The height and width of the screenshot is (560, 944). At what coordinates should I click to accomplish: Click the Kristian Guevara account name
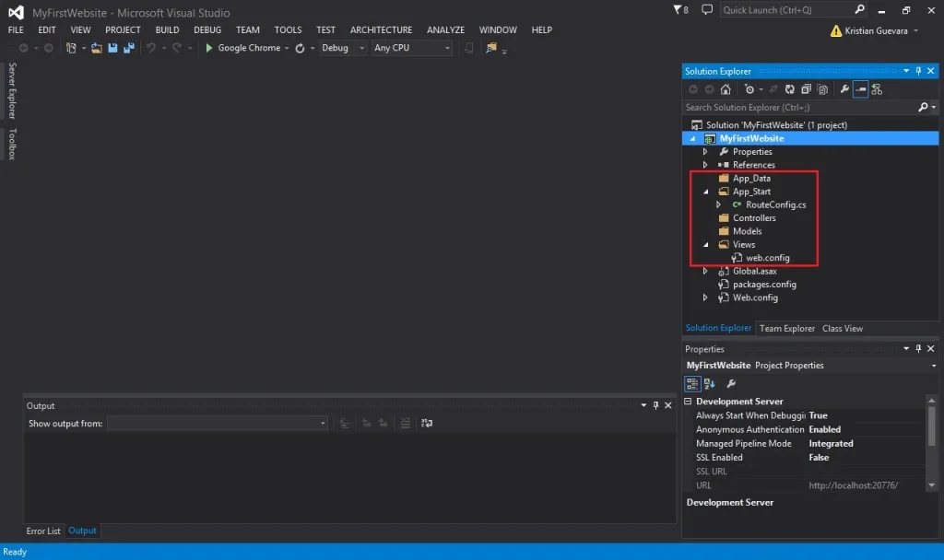click(x=876, y=30)
